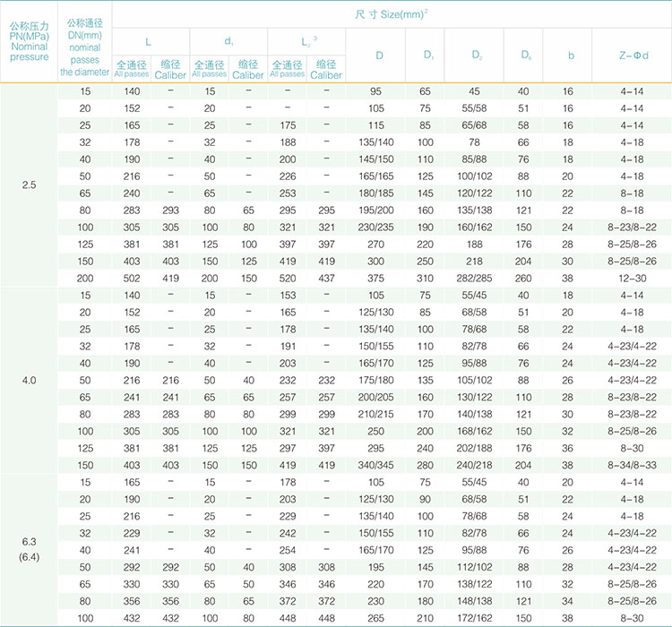Click the 4.0 nominal pressure cell
Viewport: 672px width, 627px height.
click(x=29, y=381)
